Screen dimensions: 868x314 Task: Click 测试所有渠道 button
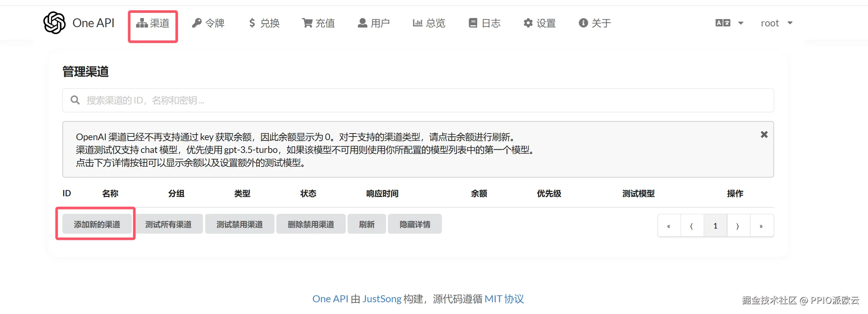click(168, 224)
